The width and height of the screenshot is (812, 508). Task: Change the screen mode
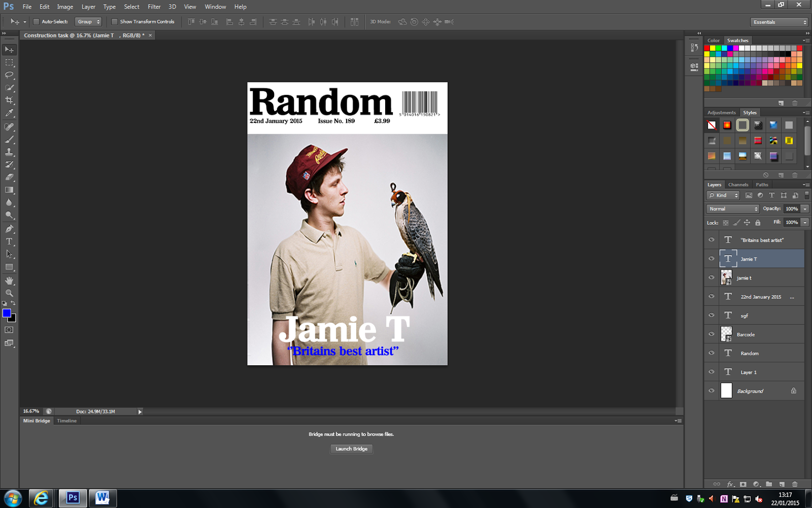(9, 343)
